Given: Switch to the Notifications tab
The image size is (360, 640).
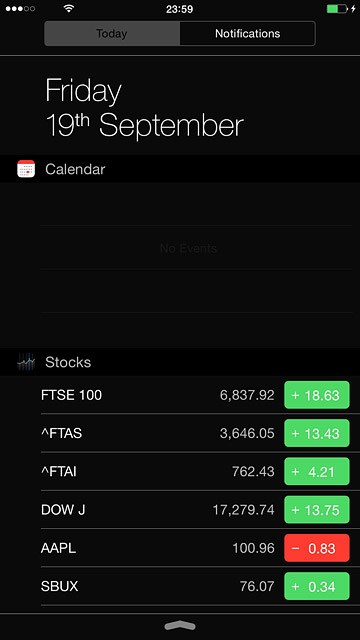Looking at the screenshot, I should (x=247, y=33).
